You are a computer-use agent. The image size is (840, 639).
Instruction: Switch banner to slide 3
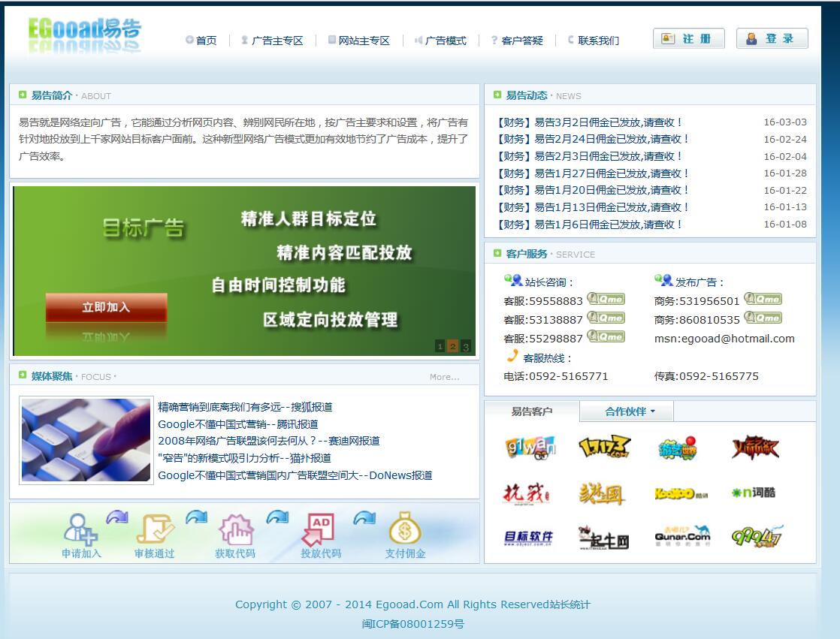(466, 346)
